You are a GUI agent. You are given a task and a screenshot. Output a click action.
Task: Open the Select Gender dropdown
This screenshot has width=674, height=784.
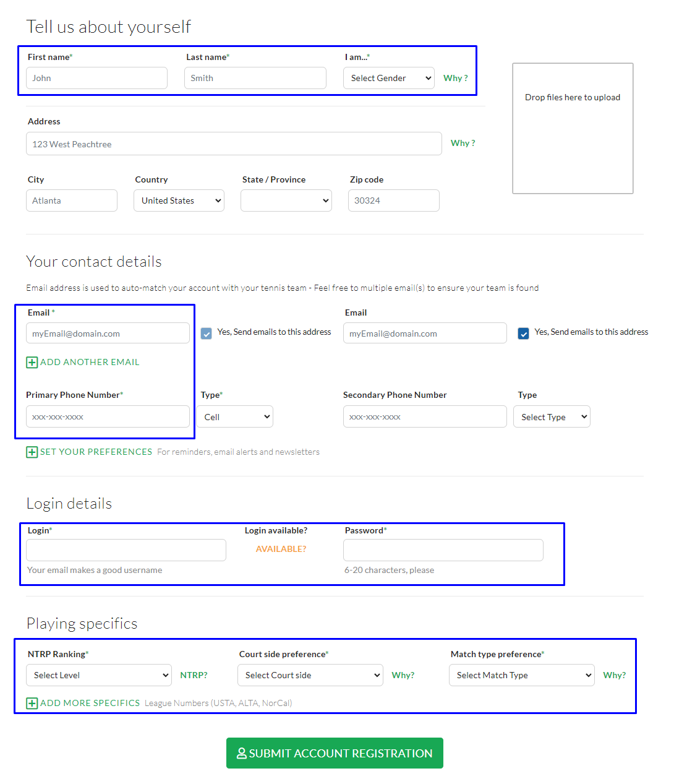point(389,78)
